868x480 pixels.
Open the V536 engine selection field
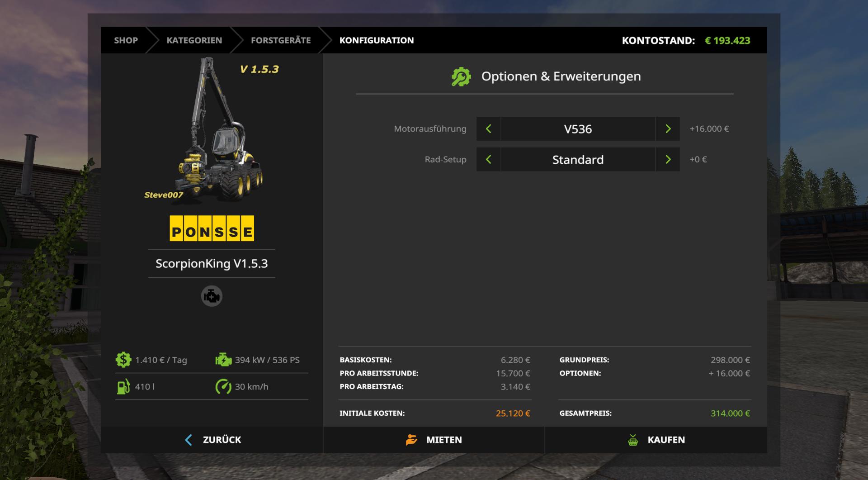point(578,129)
